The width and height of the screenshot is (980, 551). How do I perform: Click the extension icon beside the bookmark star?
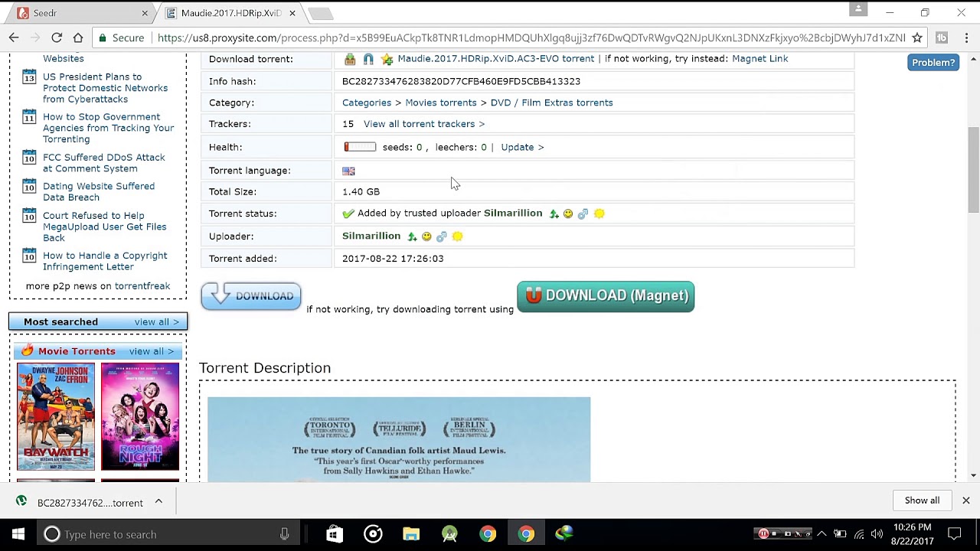(x=942, y=37)
